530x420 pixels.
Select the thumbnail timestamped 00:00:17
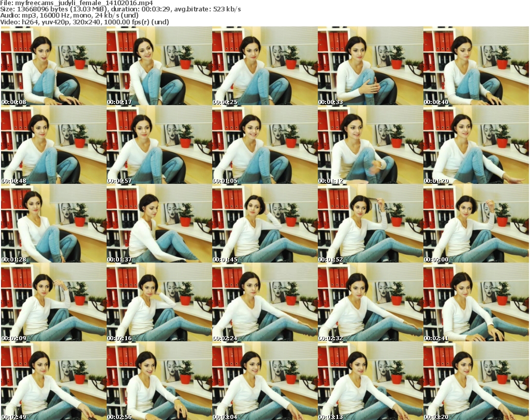coord(159,66)
